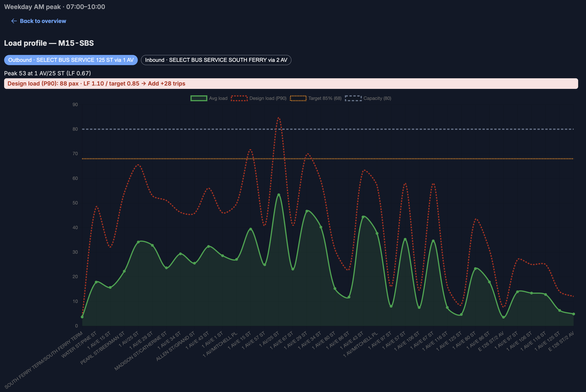The height and width of the screenshot is (392, 586).
Task: Click the peak avg load point at 53
Action: click(x=279, y=195)
